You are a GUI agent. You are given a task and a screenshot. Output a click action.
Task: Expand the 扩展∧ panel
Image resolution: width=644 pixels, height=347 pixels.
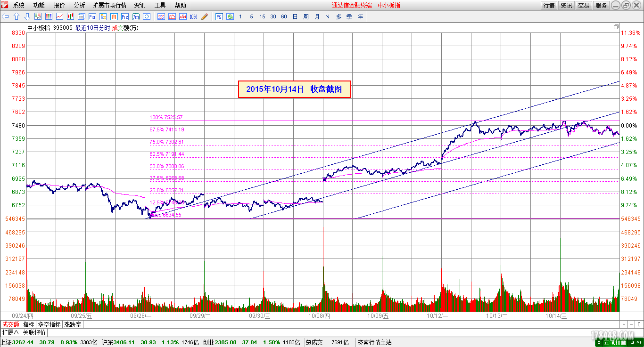click(x=10, y=332)
